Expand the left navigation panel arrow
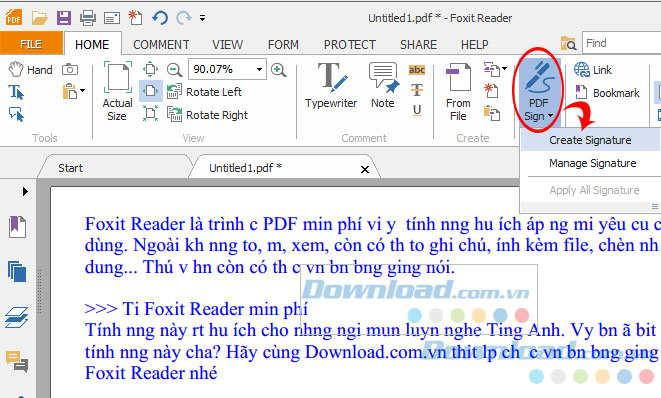The width and height of the screenshot is (661, 398). pos(25,192)
